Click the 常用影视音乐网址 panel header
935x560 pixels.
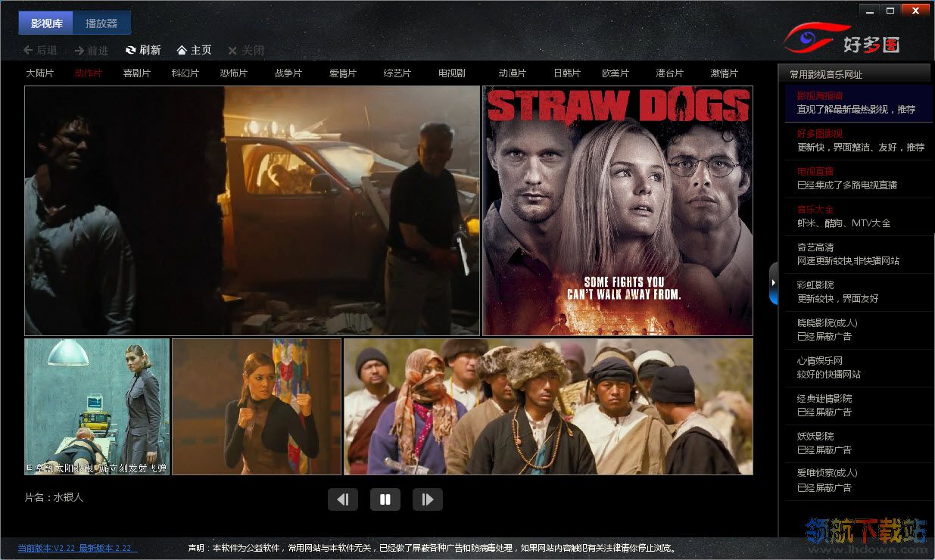click(x=854, y=74)
